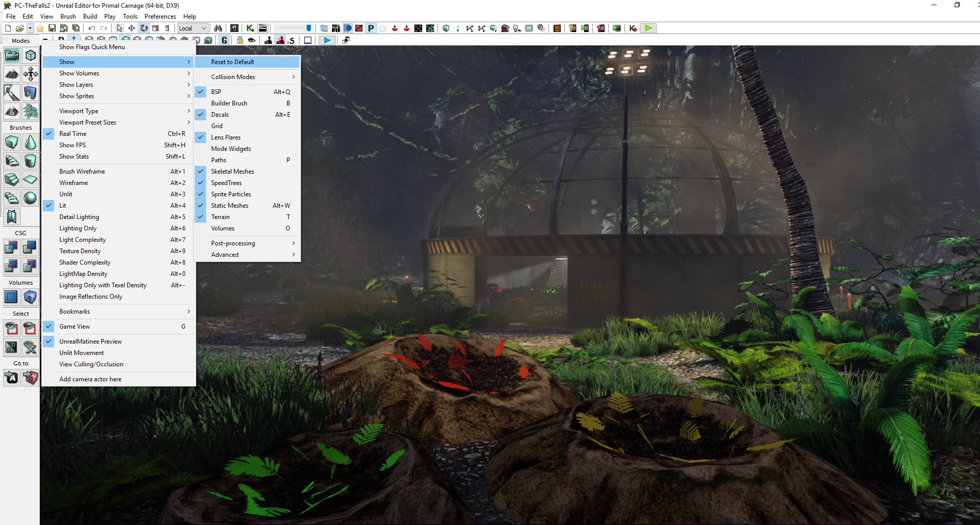The height and width of the screenshot is (525, 980).
Task: Choose the Cube brush builder
Action: [12, 142]
